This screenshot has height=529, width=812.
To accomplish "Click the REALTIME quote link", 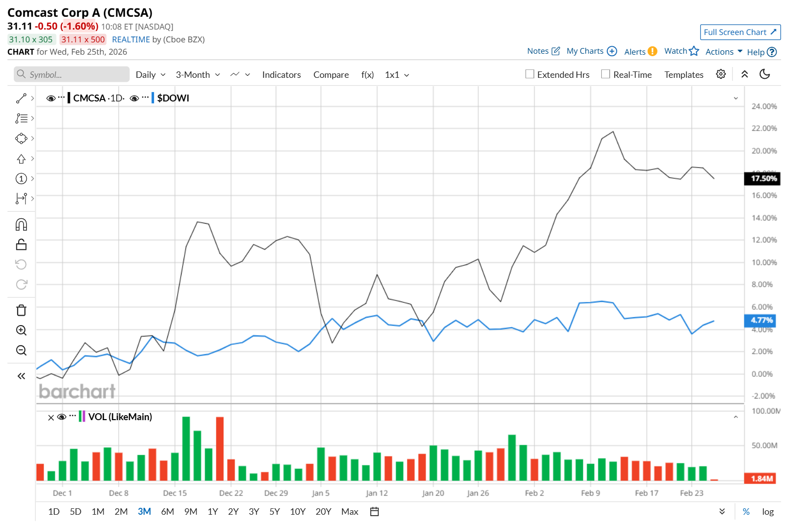I will (131, 39).
